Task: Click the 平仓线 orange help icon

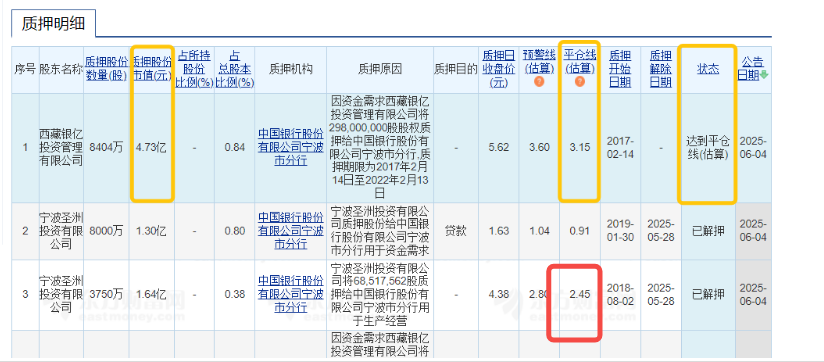Action: [580, 81]
